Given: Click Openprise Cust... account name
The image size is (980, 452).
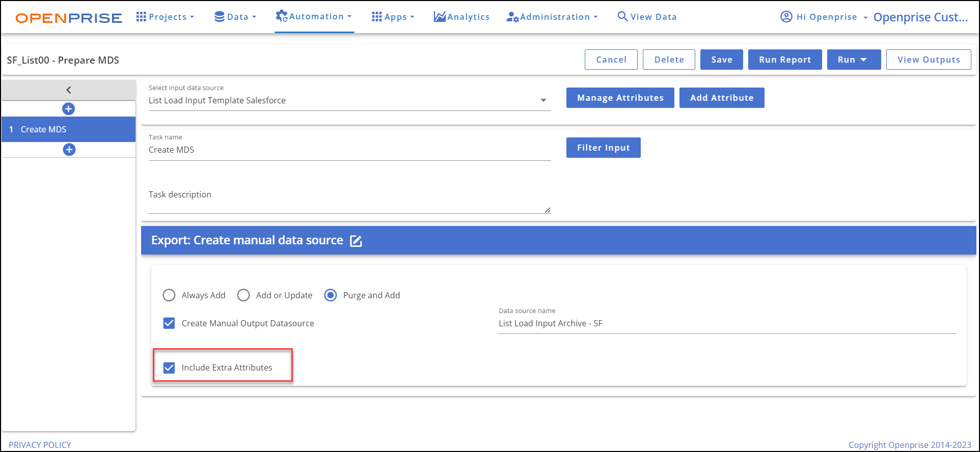Looking at the screenshot, I should click(x=920, y=17).
